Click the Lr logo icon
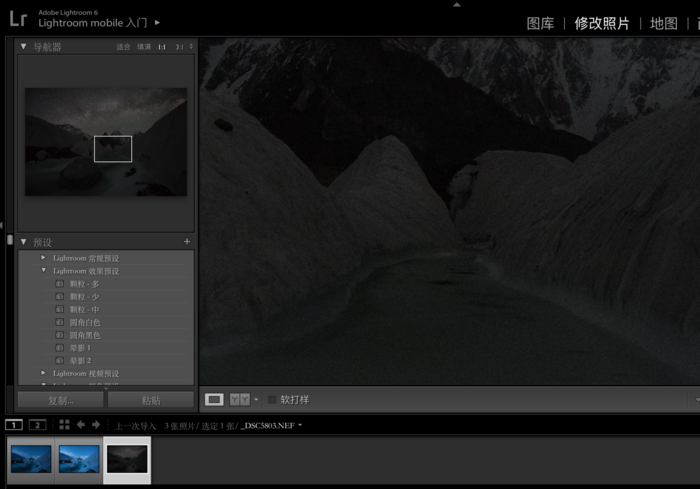700x489 pixels. 18,18
